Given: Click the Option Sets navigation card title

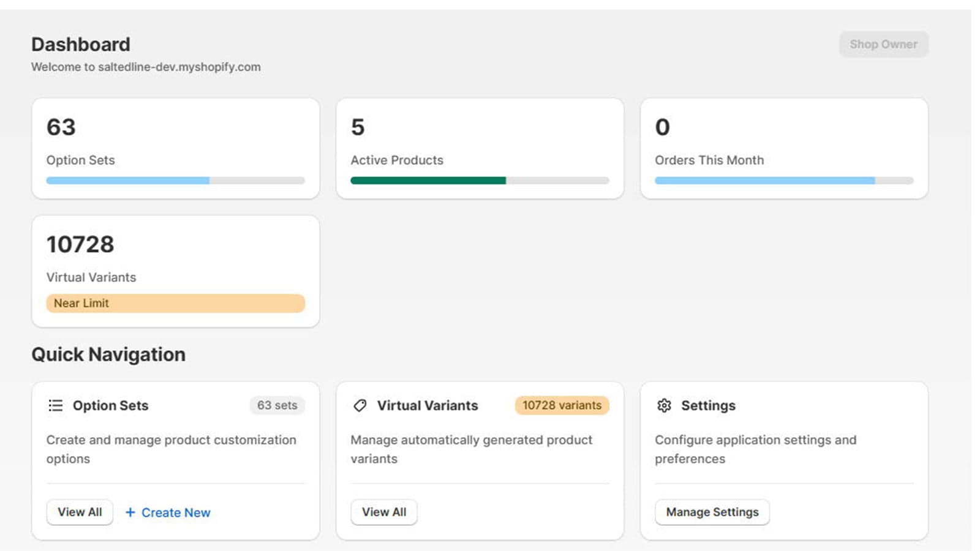Looking at the screenshot, I should [x=111, y=405].
